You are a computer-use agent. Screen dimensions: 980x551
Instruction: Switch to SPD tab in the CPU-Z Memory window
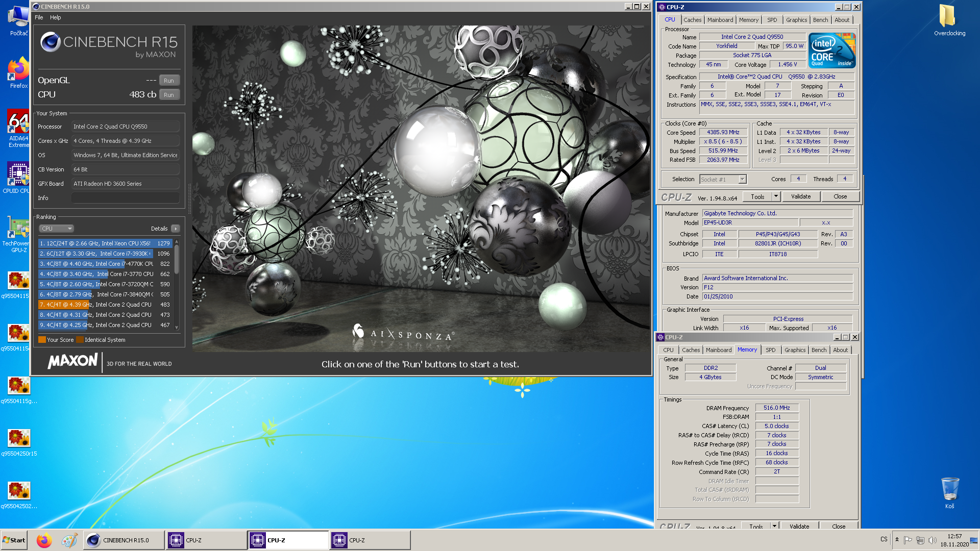tap(770, 350)
